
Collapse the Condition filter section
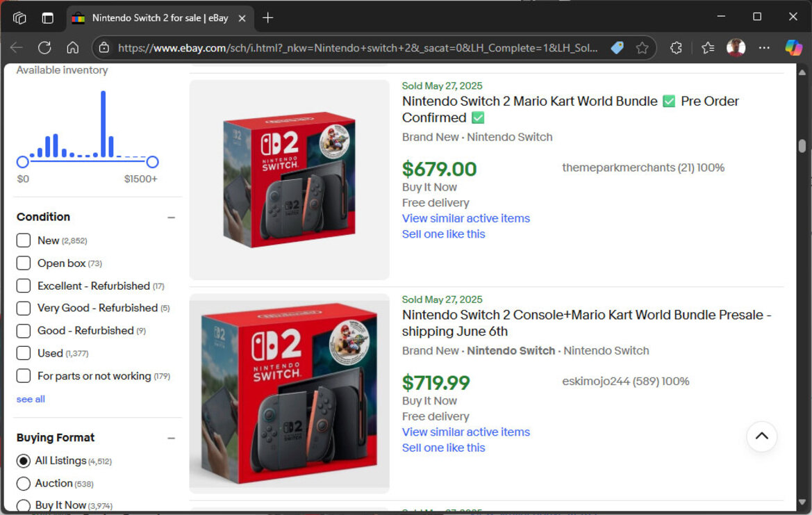(172, 218)
